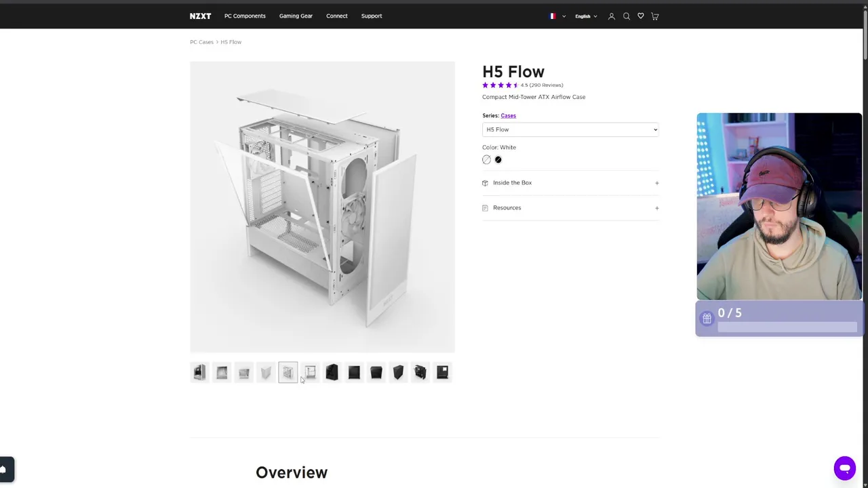The image size is (868, 488).
Task: Open the English language dropdown
Action: [x=586, y=16]
